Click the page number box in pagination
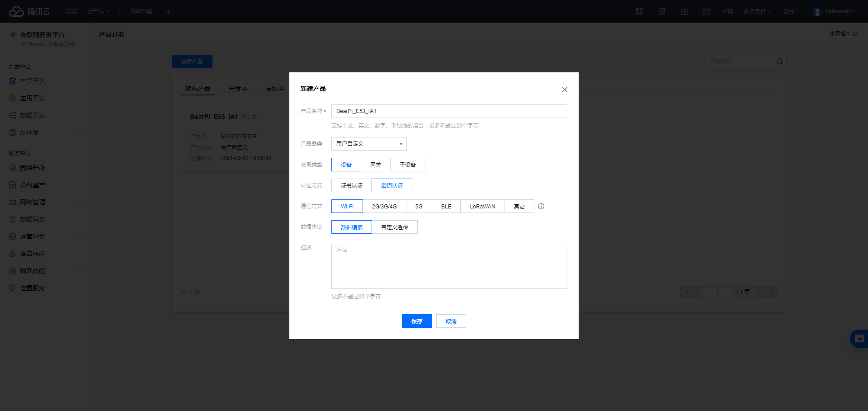Image resolution: width=868 pixels, height=411 pixels. click(717, 292)
